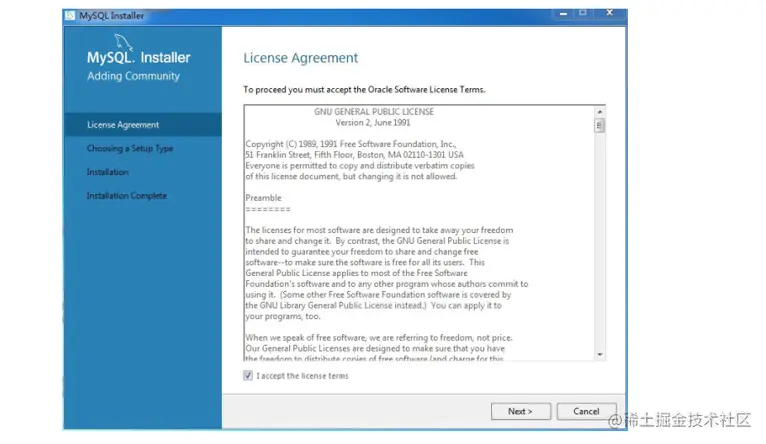Click the license text scroll down arrow
This screenshot has height=444, width=766.
click(599, 355)
